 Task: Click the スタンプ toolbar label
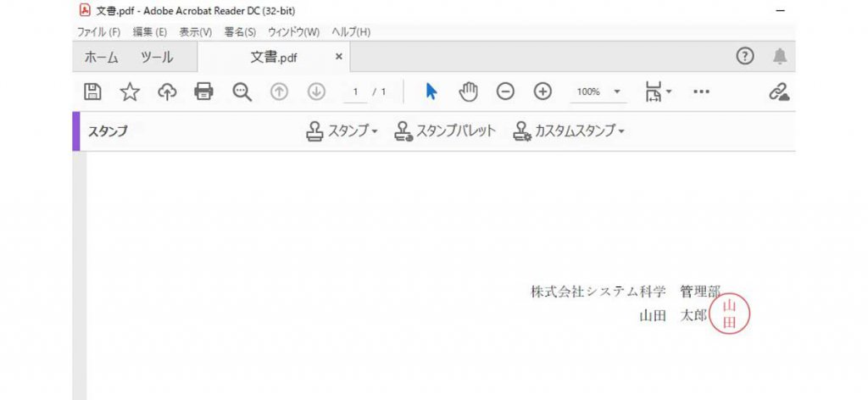(x=108, y=131)
